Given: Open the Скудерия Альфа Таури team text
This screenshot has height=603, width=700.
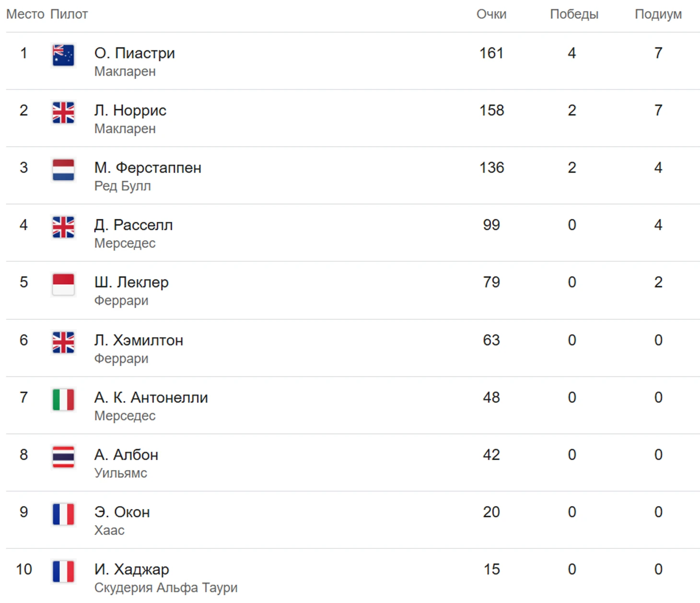Looking at the screenshot, I should click(x=166, y=588).
